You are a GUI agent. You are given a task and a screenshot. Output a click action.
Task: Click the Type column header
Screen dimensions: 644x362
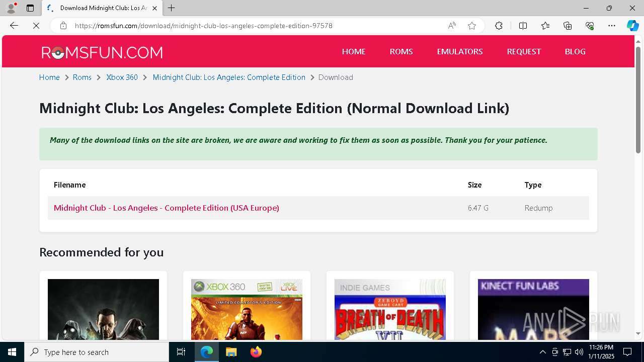(533, 185)
